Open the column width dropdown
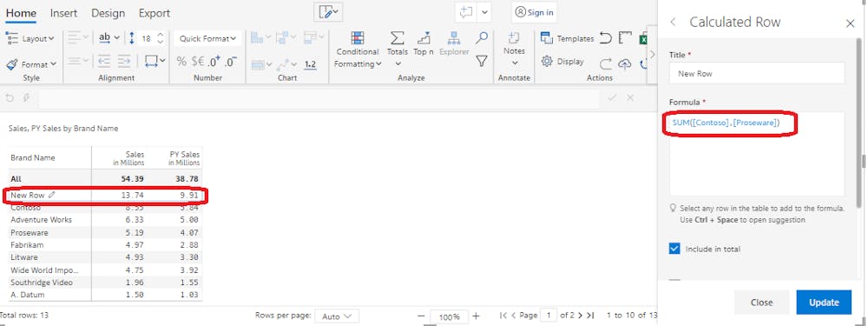The image size is (868, 326). (x=155, y=61)
